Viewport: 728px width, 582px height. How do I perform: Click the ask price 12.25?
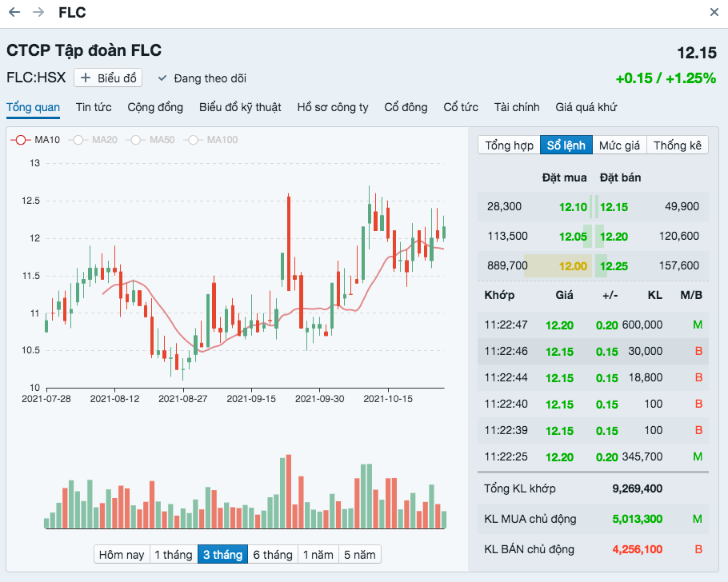[x=614, y=266]
